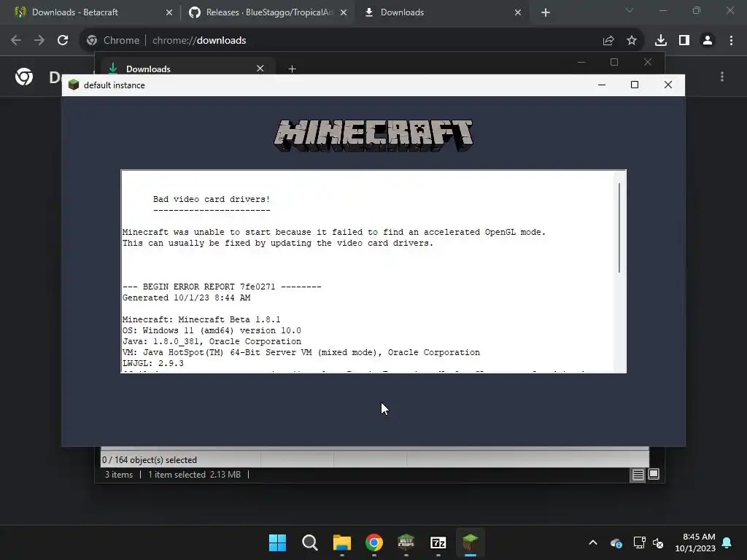Click the 'BEGIN ERROR REPORT 7fe0271' line
Image resolution: width=747 pixels, height=560 pixels.
pos(222,287)
